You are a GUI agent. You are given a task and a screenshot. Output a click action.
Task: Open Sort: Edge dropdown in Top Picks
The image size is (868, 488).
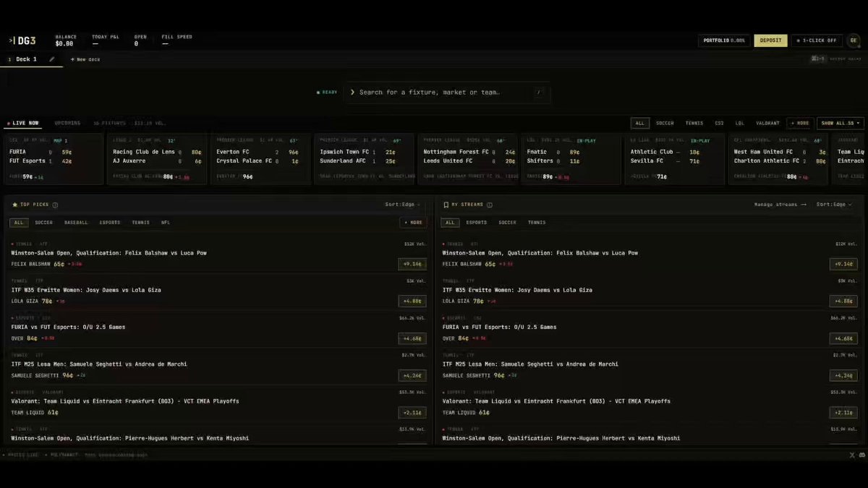(x=403, y=205)
